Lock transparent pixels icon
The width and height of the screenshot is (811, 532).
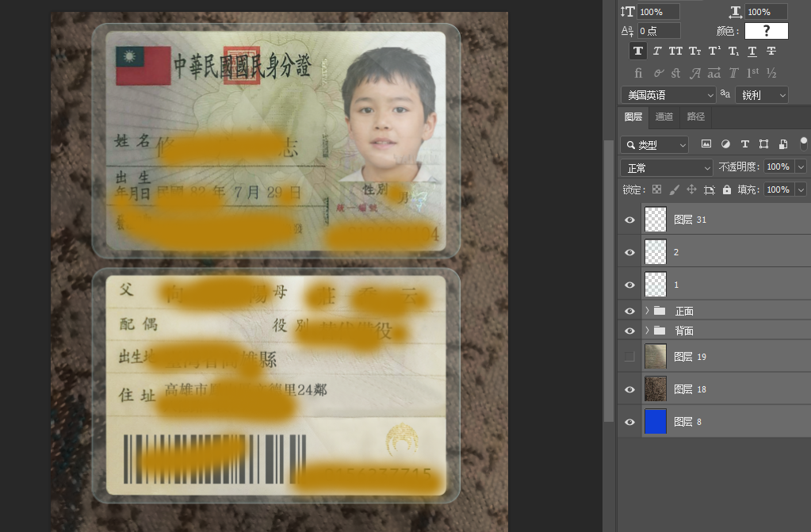(657, 189)
